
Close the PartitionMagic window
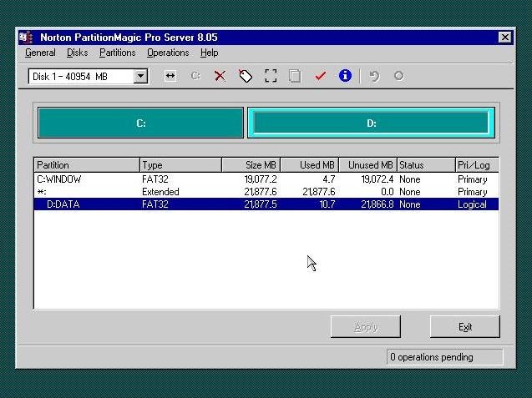tap(504, 38)
